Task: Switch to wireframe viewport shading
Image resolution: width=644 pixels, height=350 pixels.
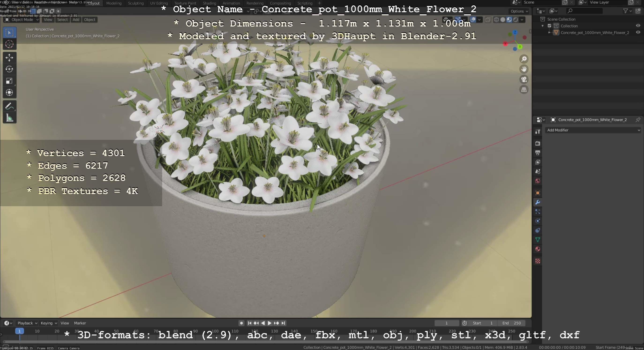Action: [497, 20]
